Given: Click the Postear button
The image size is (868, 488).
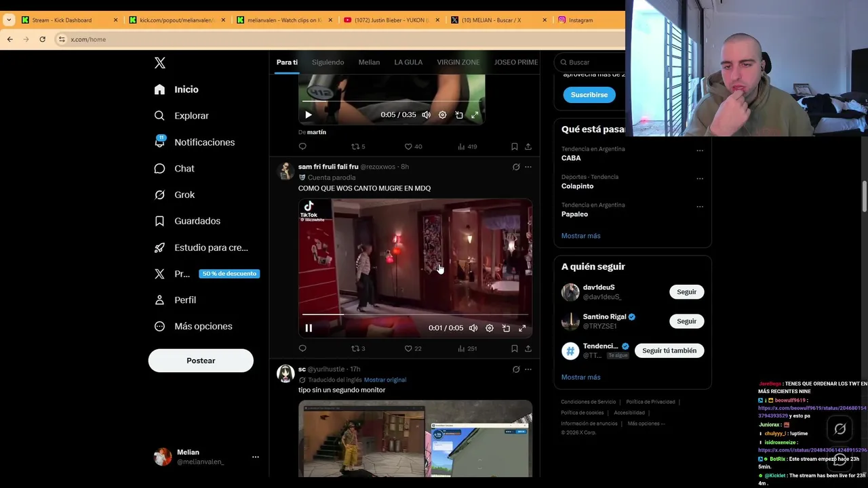Looking at the screenshot, I should (x=201, y=361).
